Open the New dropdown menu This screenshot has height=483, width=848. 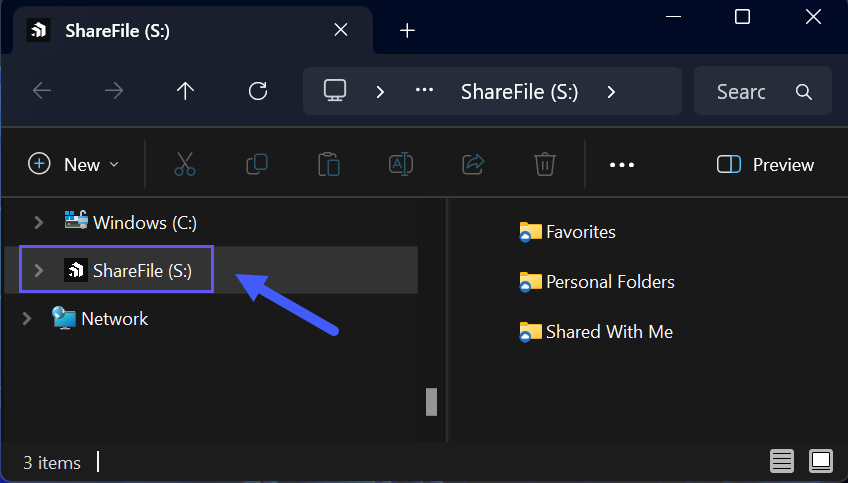click(x=73, y=164)
